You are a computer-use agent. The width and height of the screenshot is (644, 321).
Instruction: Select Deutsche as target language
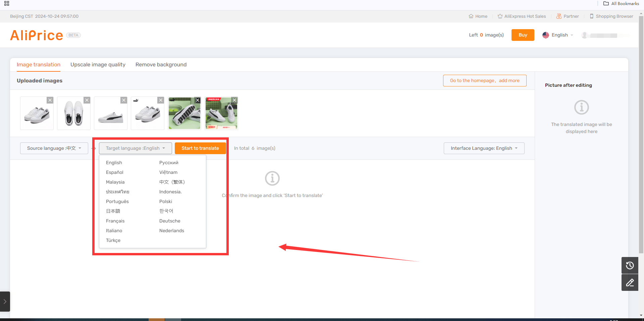point(170,221)
